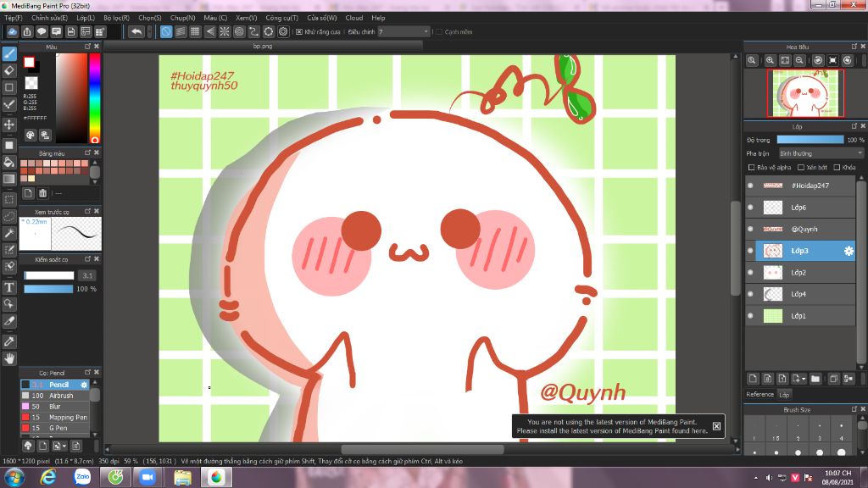Select the Blur brush from the list
Screen dimensions: 868x488
pyautogui.click(x=55, y=407)
